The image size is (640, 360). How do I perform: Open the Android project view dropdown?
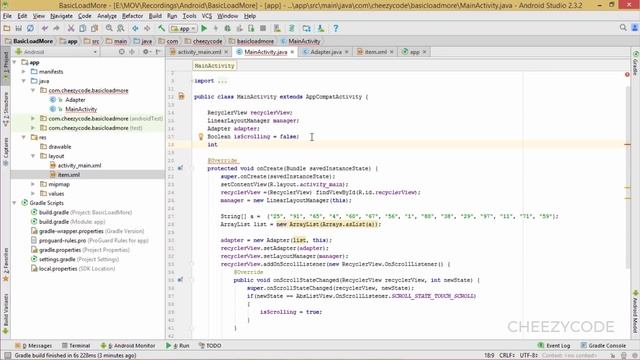coord(56,52)
